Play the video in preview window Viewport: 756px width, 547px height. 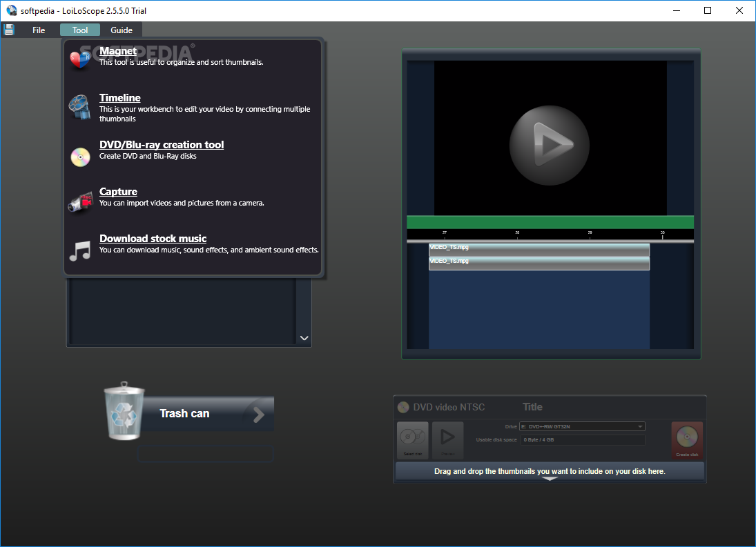(x=550, y=145)
